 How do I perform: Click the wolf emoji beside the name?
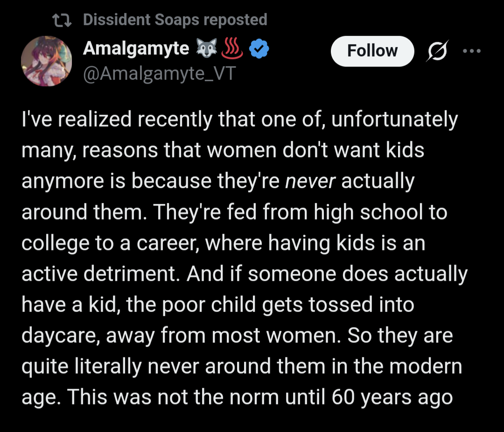click(206, 49)
